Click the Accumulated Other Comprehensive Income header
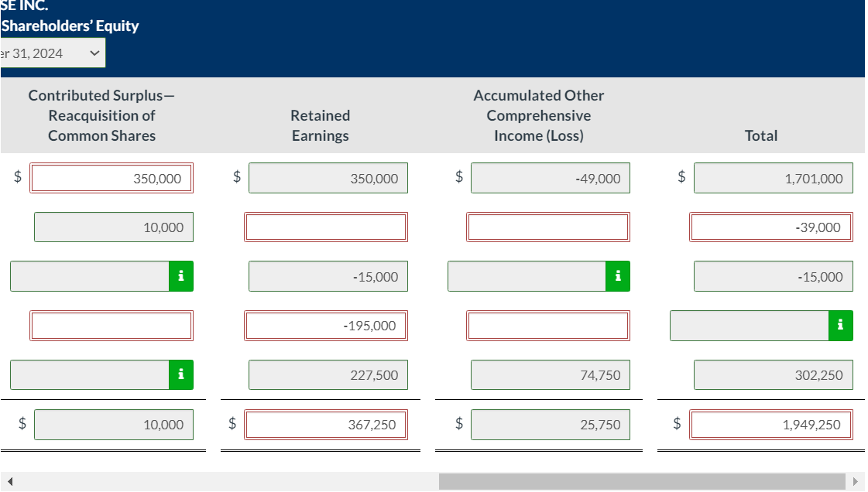 539,115
